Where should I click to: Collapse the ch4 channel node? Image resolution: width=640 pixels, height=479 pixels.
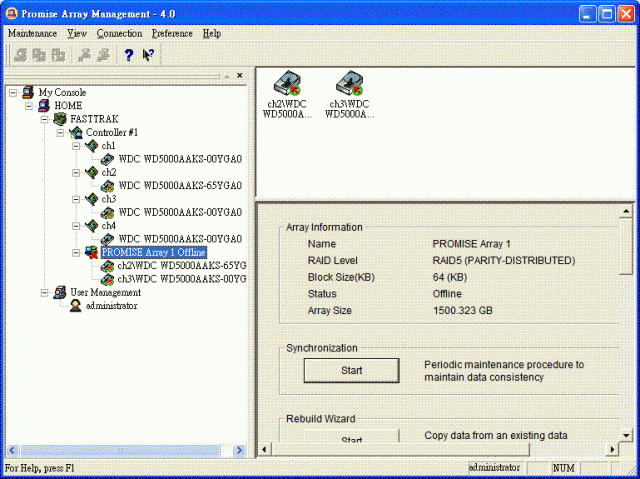[76, 226]
